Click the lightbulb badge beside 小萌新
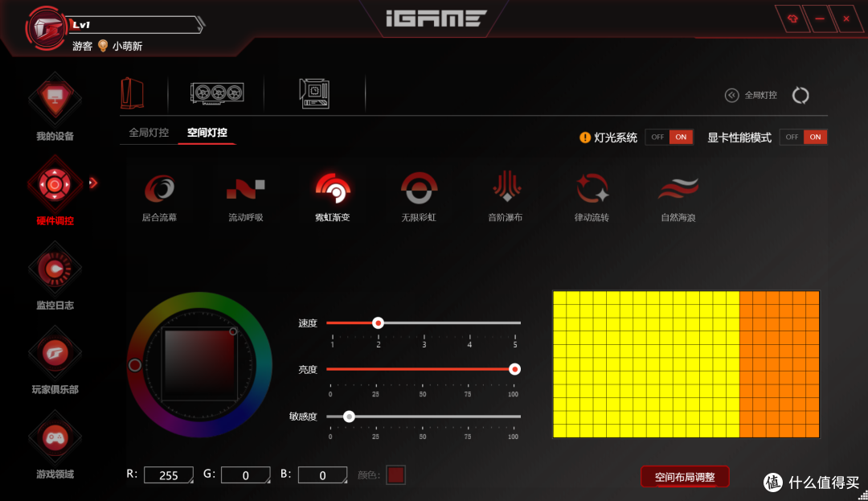This screenshot has width=868, height=501. point(102,46)
